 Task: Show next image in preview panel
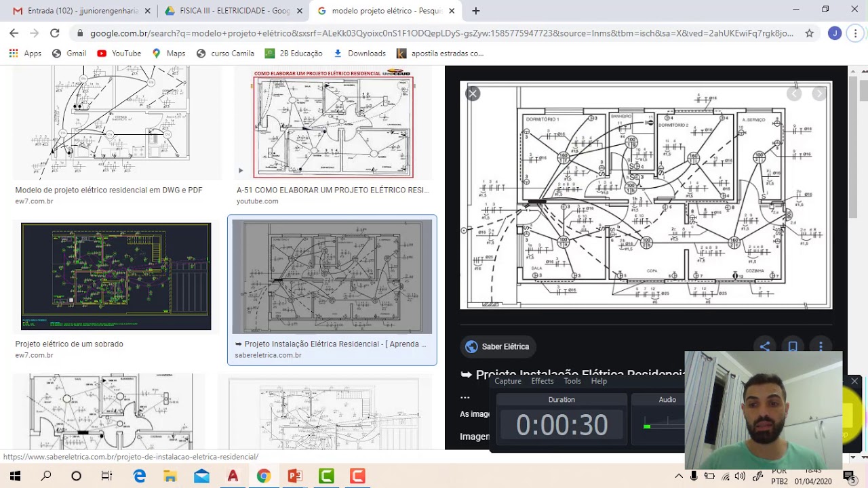pyautogui.click(x=820, y=94)
